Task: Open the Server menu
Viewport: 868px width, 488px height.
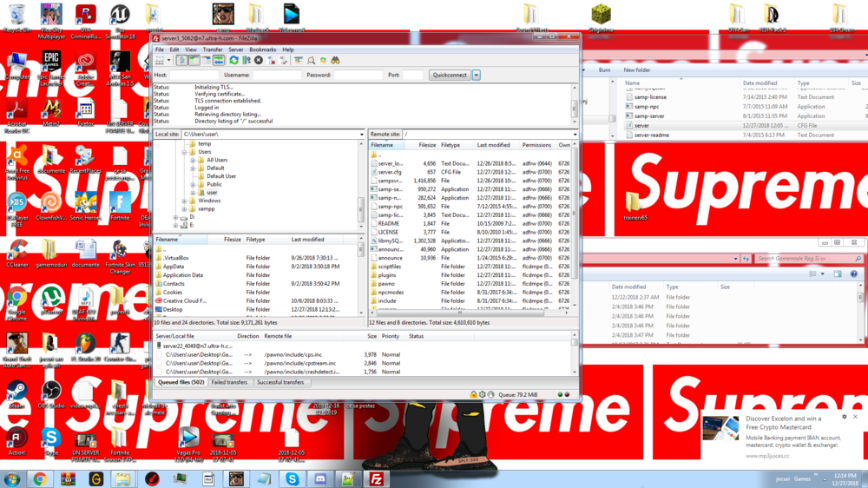Action: [x=236, y=49]
